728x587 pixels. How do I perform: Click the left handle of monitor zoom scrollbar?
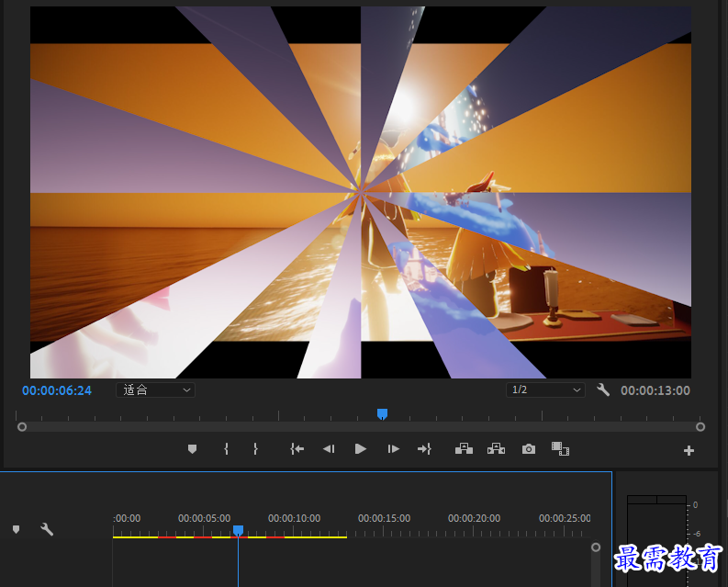click(22, 426)
